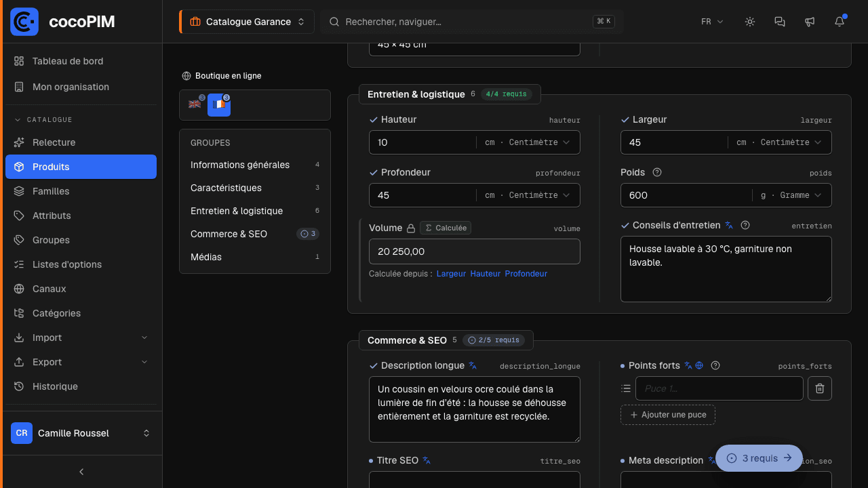Viewport: 868px width, 488px height.
Task: Click help icon beside Conseils d'entretien
Action: point(745,225)
